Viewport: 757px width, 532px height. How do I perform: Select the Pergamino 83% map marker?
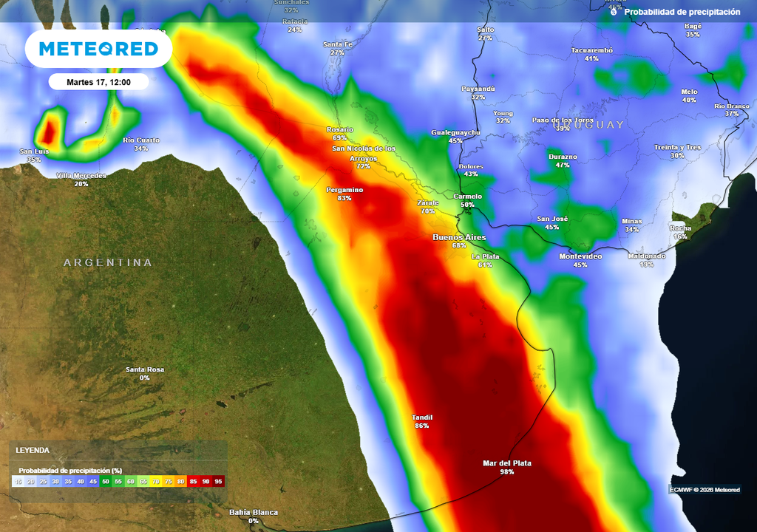coord(346,193)
